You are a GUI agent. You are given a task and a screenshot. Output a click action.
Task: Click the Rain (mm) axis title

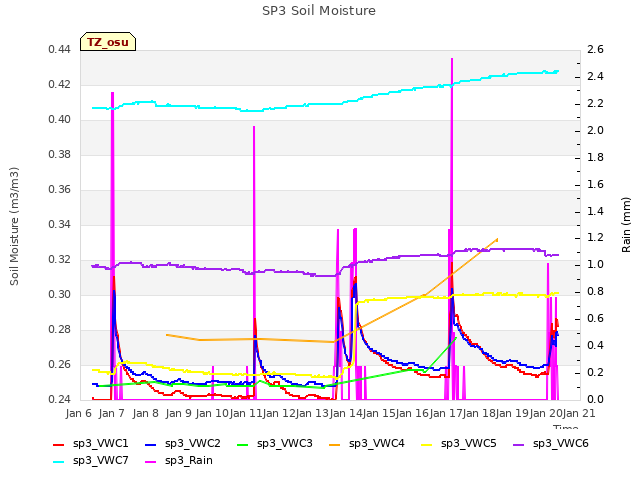tap(626, 225)
